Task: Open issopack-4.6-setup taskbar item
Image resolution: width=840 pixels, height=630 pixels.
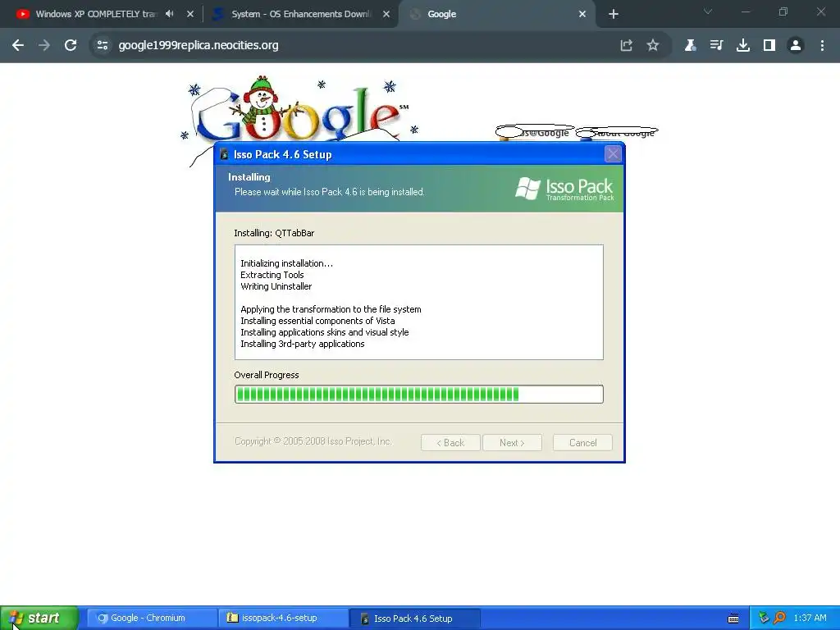Action: [283, 619]
